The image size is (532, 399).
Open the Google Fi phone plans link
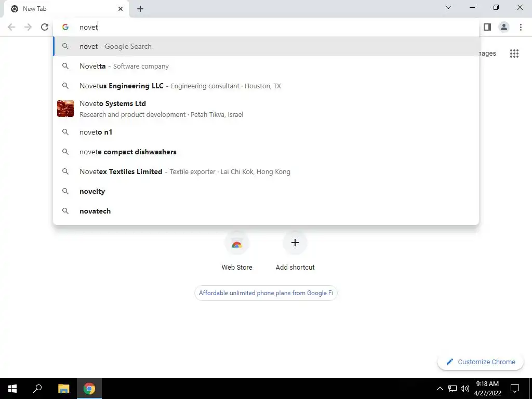pos(266,293)
